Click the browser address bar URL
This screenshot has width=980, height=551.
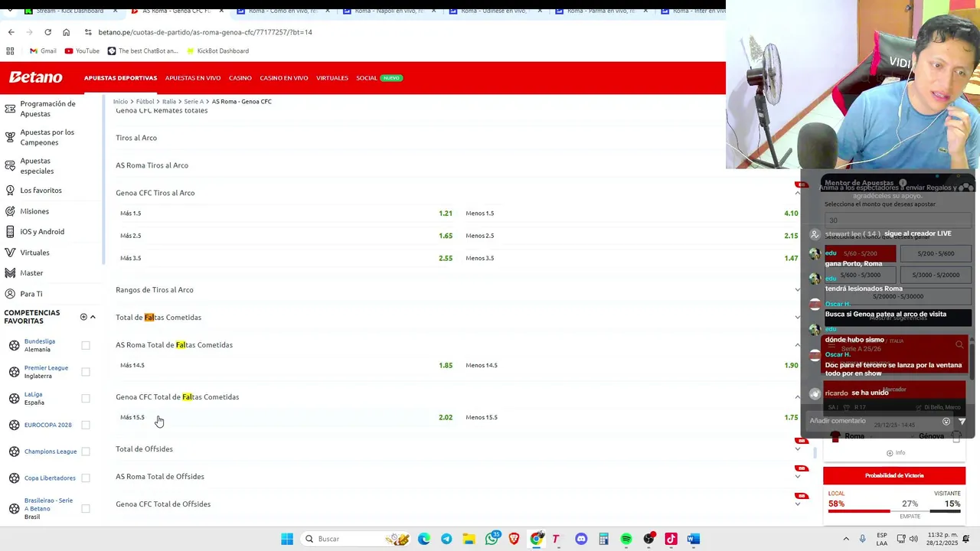(x=205, y=32)
